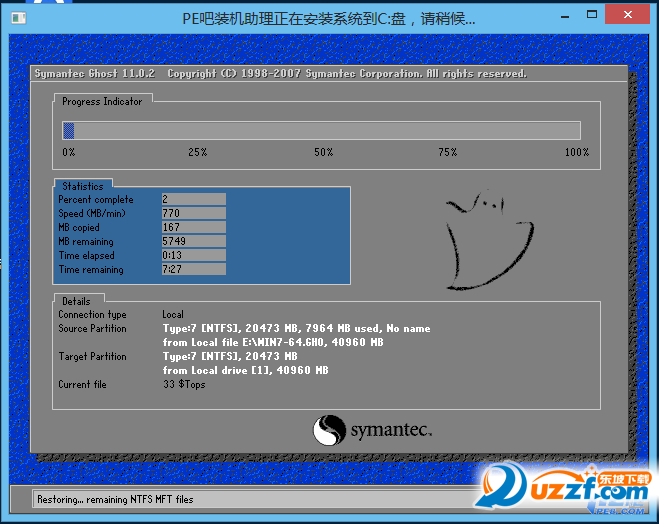Click the Time remaining value field

[193, 270]
